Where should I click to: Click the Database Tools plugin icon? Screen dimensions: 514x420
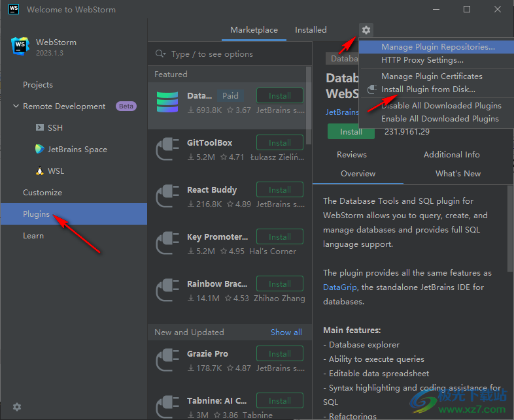[x=167, y=102]
